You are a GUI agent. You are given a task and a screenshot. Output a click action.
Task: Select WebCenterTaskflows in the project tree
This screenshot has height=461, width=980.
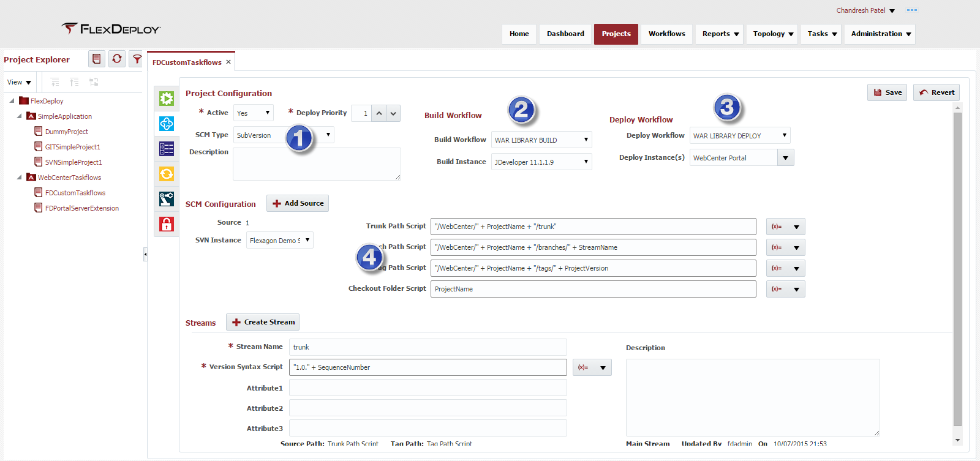coord(69,178)
